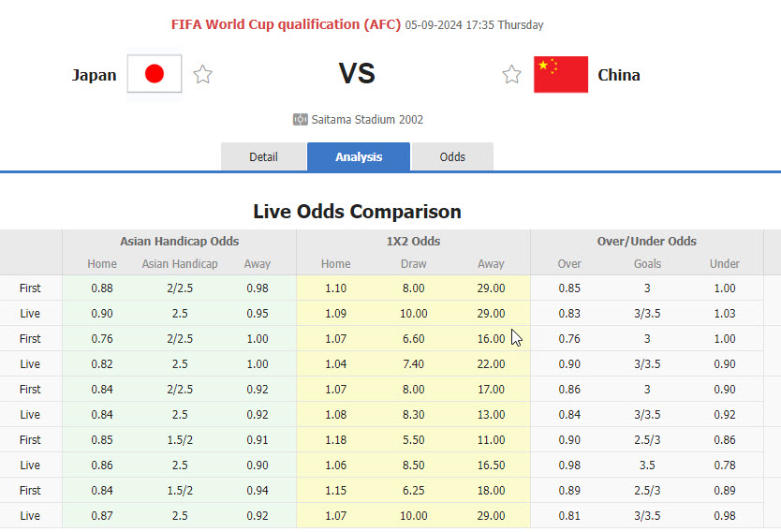
Task: Click away odds 16.50 in 1X2 column
Action: [491, 465]
